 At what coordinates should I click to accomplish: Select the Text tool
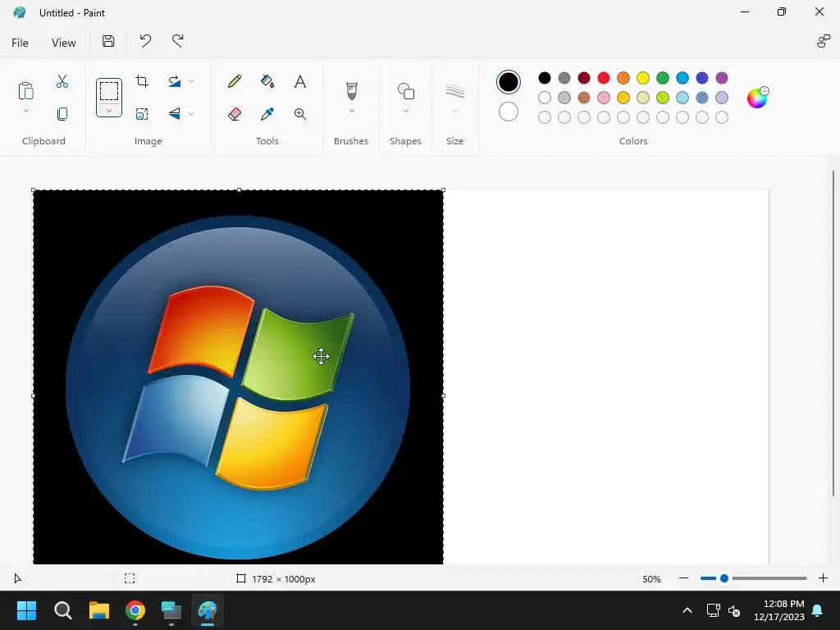(x=300, y=81)
